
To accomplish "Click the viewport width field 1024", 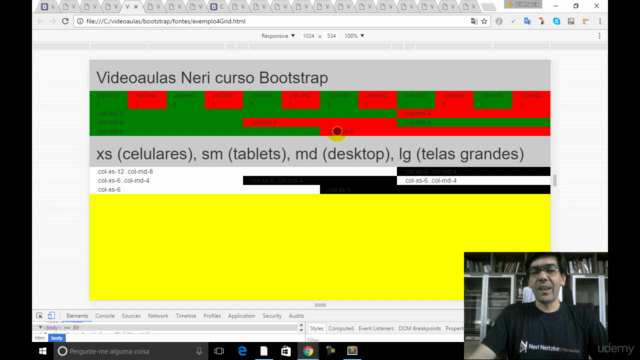I will [309, 36].
